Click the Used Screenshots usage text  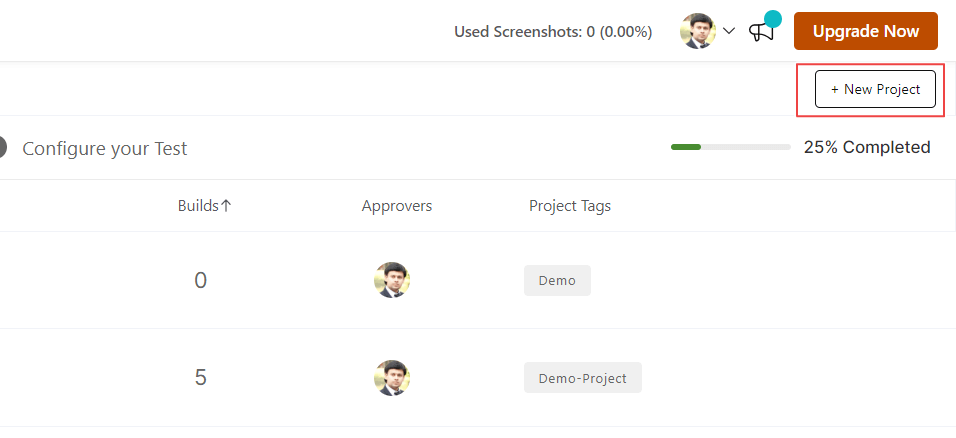(x=553, y=32)
